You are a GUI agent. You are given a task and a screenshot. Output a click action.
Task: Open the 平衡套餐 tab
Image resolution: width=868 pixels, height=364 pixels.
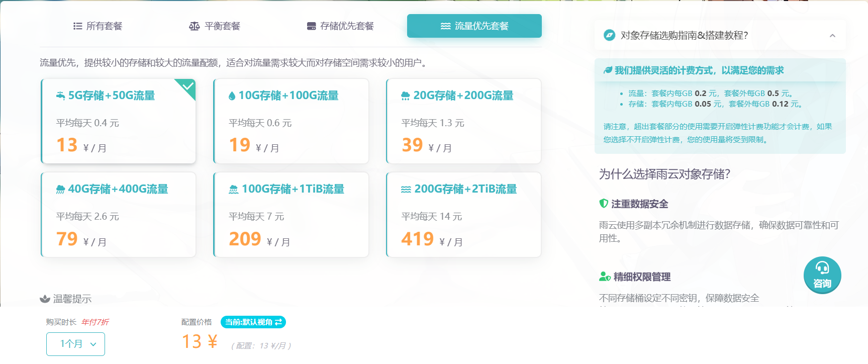click(215, 26)
